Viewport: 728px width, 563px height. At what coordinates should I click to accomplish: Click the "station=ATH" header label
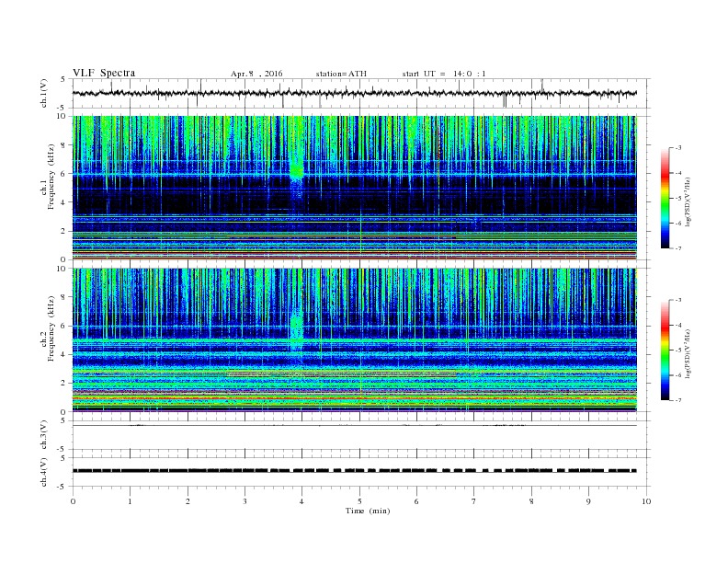341,74
